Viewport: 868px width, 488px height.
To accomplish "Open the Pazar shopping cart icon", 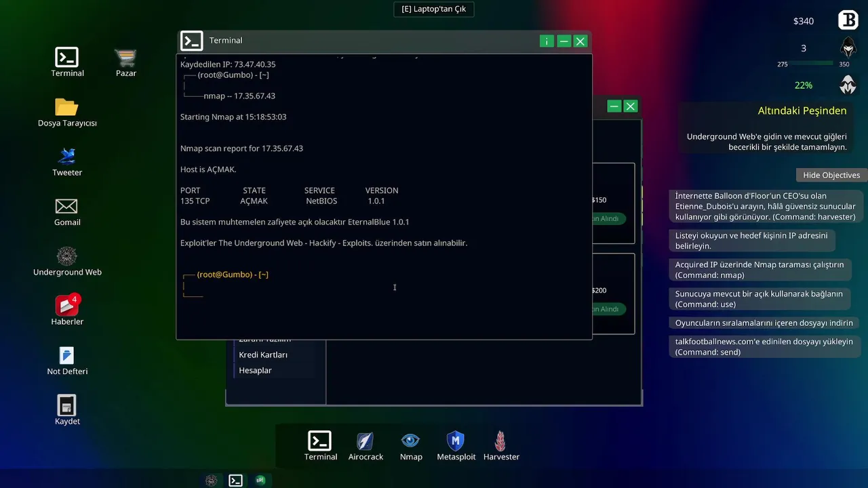I will tap(125, 61).
